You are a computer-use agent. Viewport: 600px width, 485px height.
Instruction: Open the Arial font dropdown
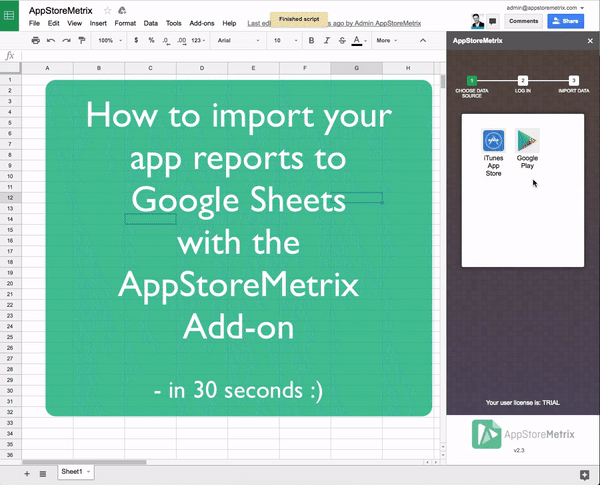(238, 40)
